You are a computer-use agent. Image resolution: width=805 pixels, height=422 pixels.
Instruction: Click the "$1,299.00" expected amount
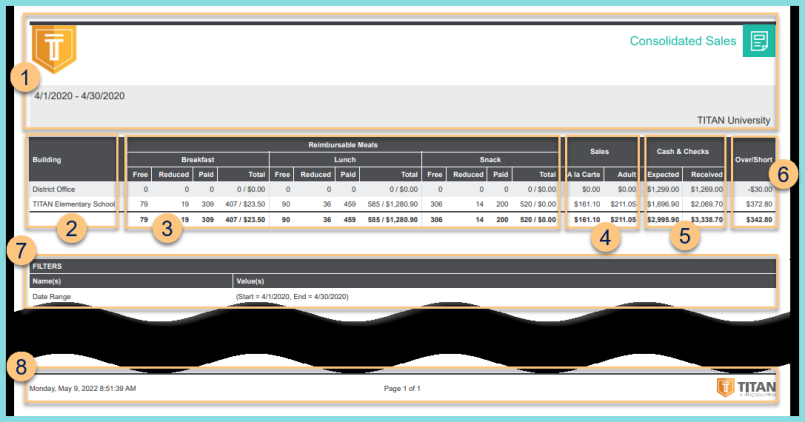pos(663,189)
